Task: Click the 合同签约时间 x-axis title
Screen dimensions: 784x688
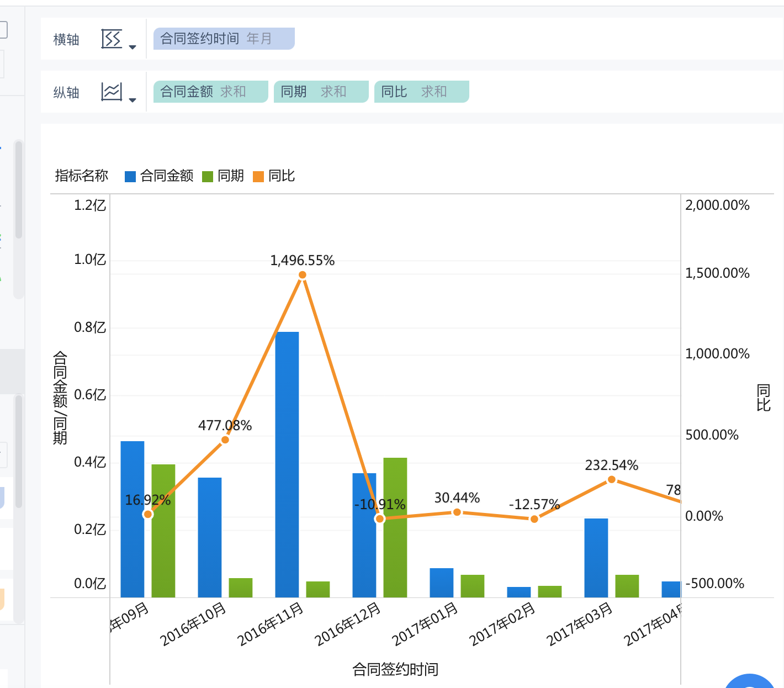Action: pos(395,670)
